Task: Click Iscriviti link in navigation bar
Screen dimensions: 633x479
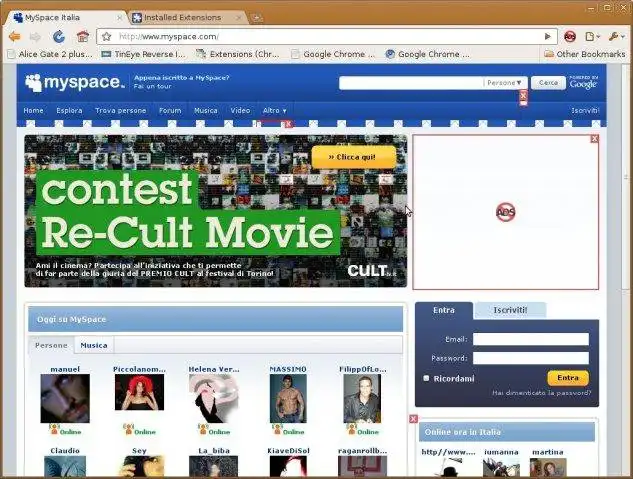Action: coord(585,111)
